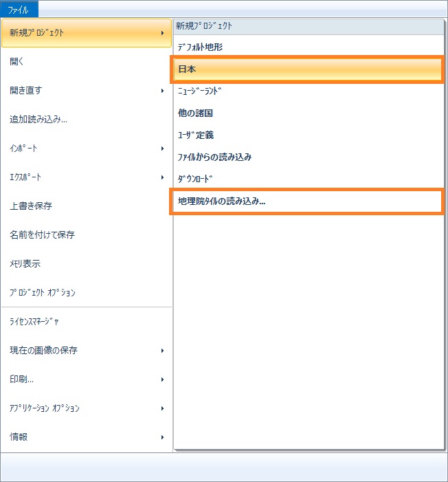Click 上書き保存 to save the project

(x=87, y=206)
